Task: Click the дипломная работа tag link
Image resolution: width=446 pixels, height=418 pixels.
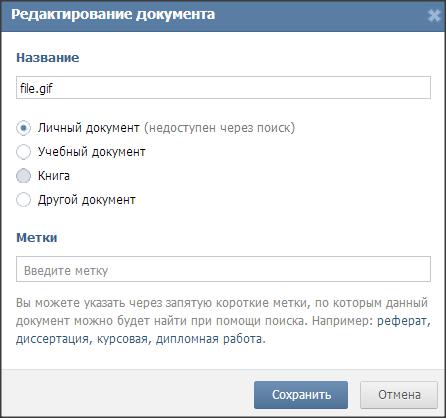Action: [209, 339]
